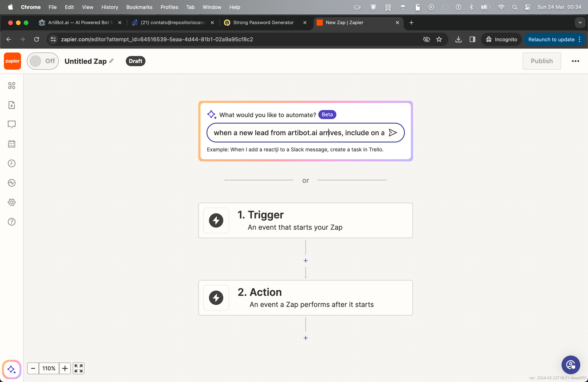Click the 110% zoom level display
The height and width of the screenshot is (382, 588).
pos(49,368)
